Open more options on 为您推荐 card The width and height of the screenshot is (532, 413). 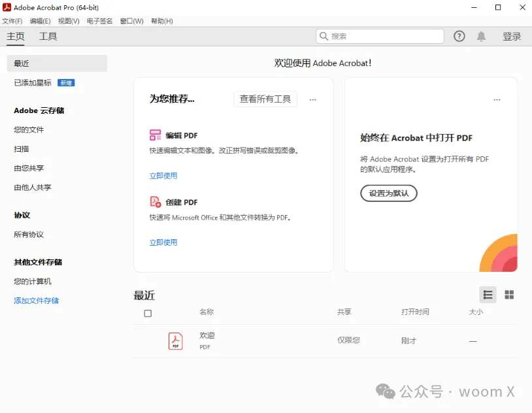(x=313, y=100)
